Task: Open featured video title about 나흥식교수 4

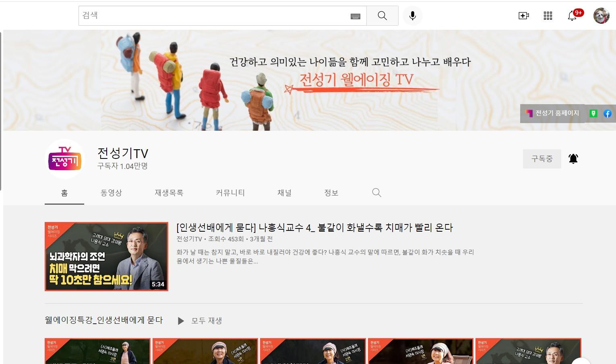Action: (315, 228)
